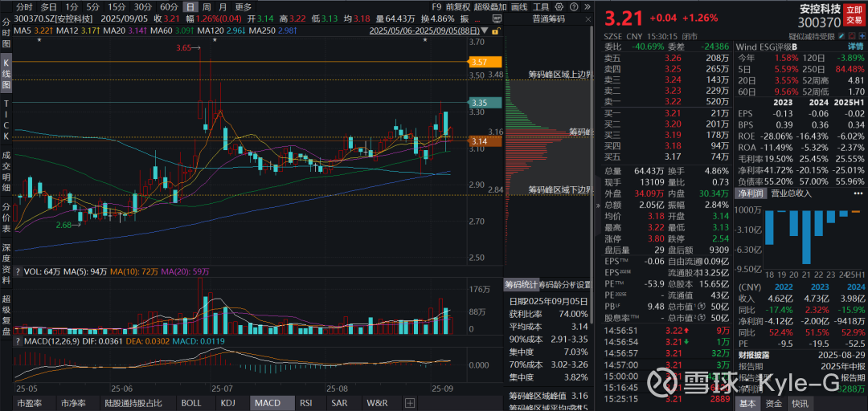Select the SAR indicator tab
This screenshot has height=411, width=868.
pos(338,403)
